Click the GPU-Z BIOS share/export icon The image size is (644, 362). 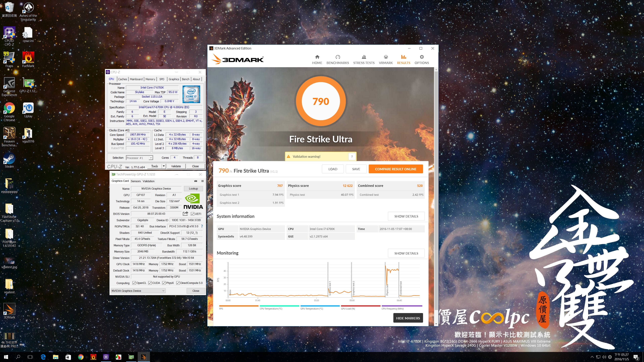click(x=185, y=214)
